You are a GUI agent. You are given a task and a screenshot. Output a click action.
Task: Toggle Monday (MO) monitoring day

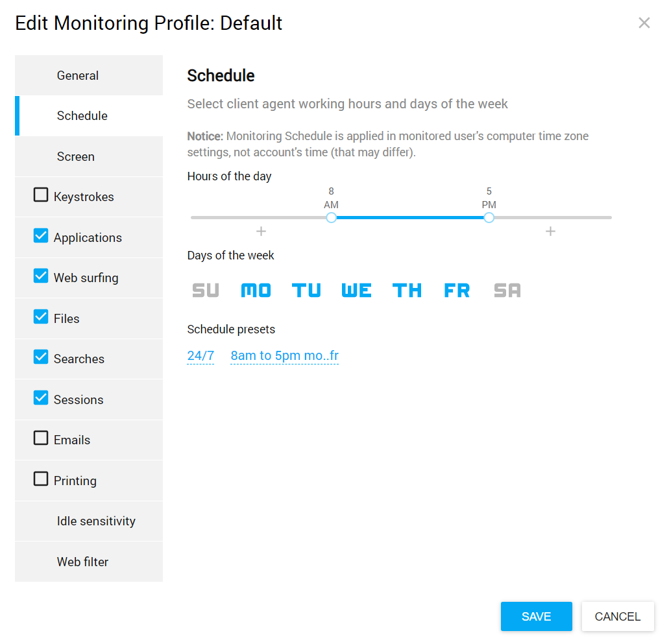(256, 291)
